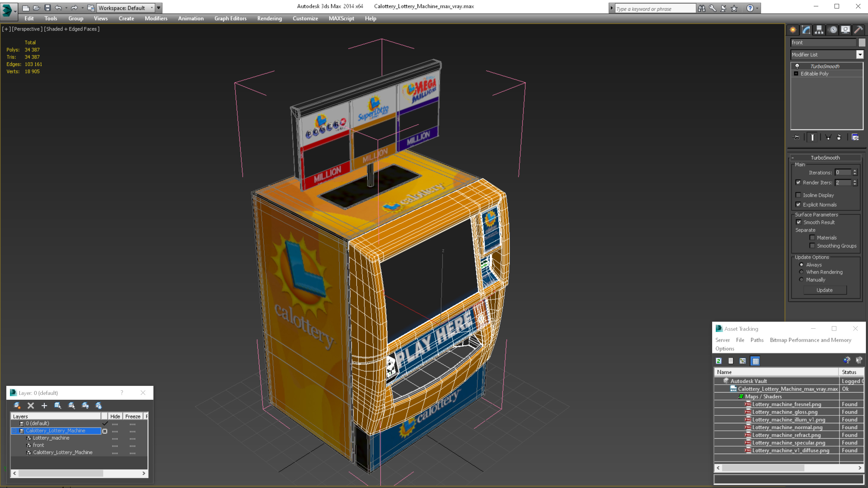Click Asset Tracking horizontal scrollbar
Viewport: 868px width, 488px height.
coord(788,468)
